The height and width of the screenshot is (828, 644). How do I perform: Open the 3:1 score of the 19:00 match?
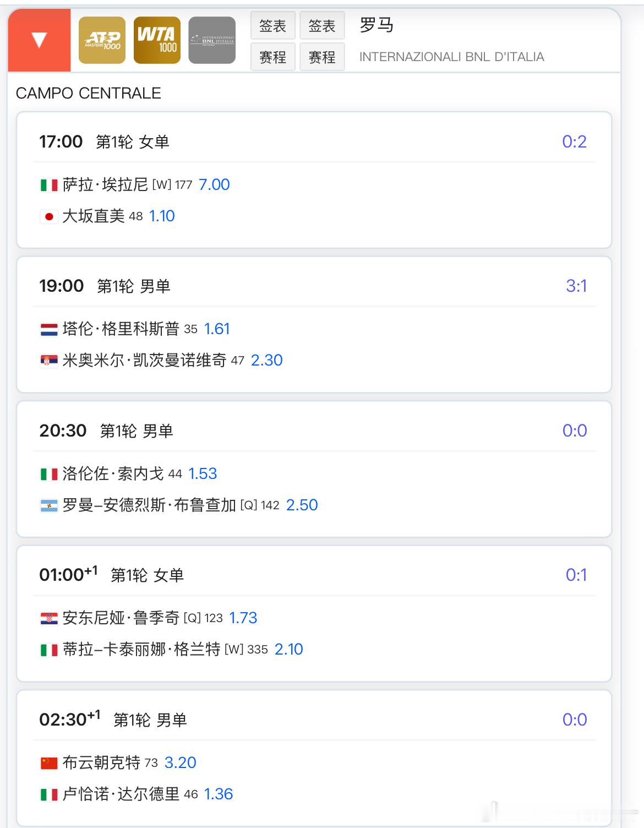pyautogui.click(x=576, y=286)
